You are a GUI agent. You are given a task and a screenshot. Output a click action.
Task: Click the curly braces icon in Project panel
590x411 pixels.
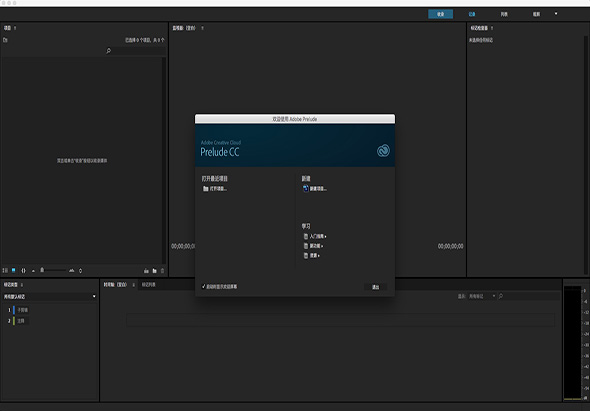23,270
